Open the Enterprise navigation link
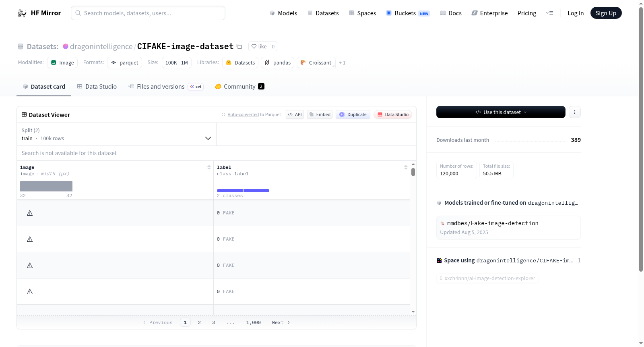 click(x=489, y=13)
